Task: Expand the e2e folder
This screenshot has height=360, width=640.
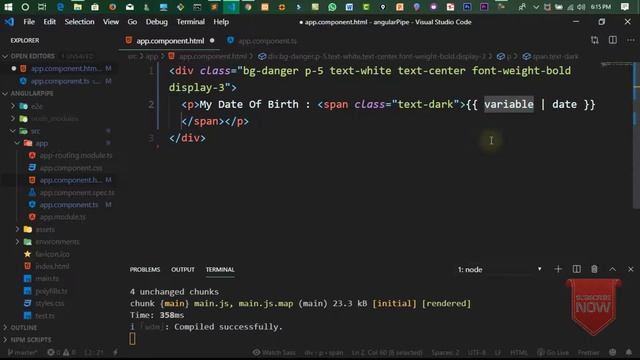Action: (x=37, y=106)
